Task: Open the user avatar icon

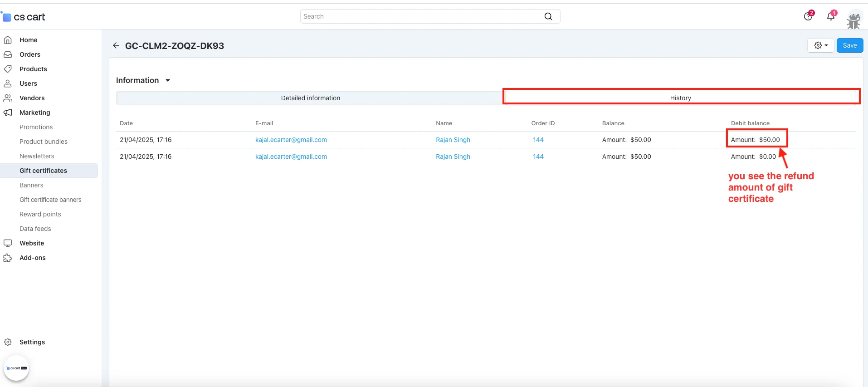Action: point(853,20)
